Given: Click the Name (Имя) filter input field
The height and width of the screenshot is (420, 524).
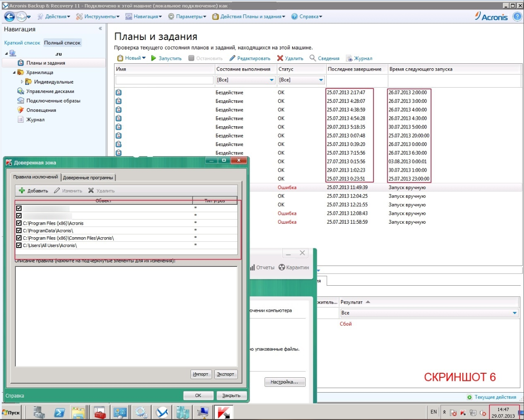Looking at the screenshot, I should pos(164,80).
